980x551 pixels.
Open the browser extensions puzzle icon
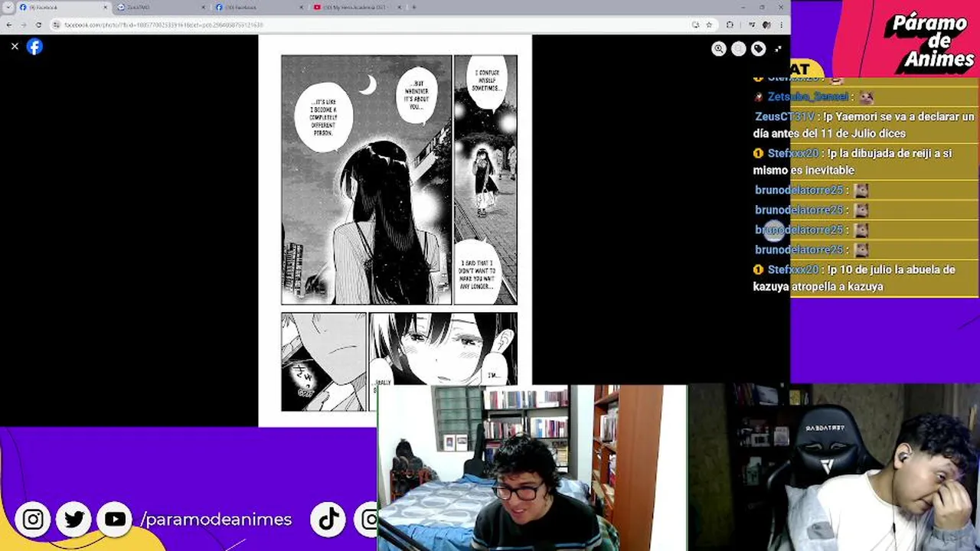pos(730,24)
